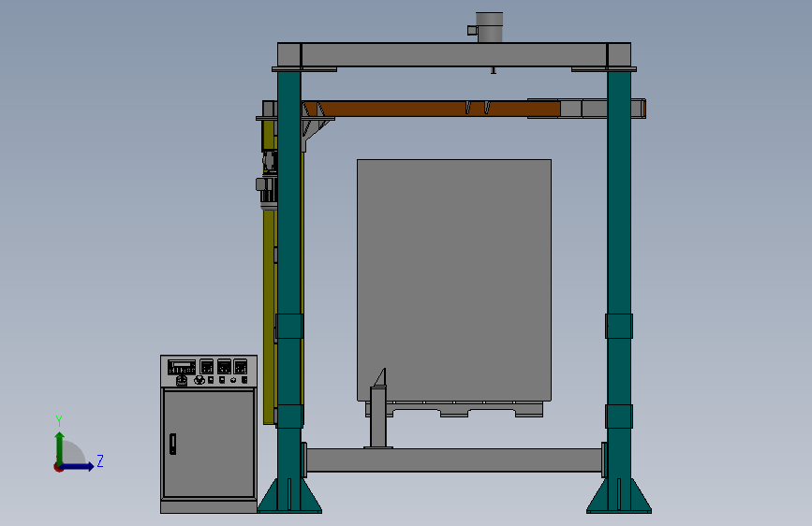The image size is (812, 526).
Task: Select the right triangular base foot
Action: [619, 495]
